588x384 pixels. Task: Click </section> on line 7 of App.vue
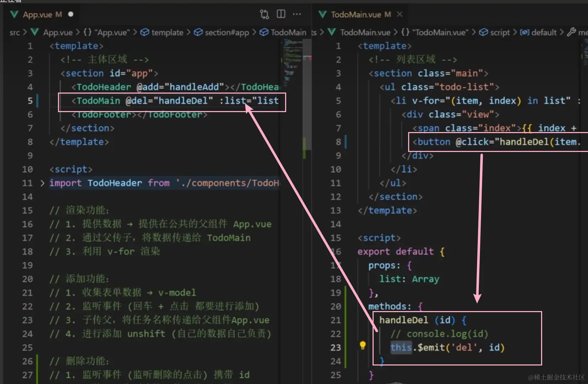tap(87, 128)
